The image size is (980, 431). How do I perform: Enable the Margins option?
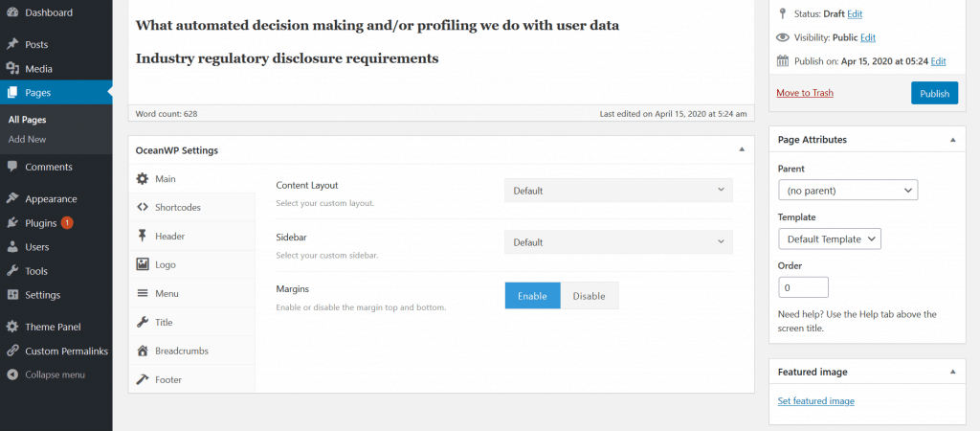(532, 296)
